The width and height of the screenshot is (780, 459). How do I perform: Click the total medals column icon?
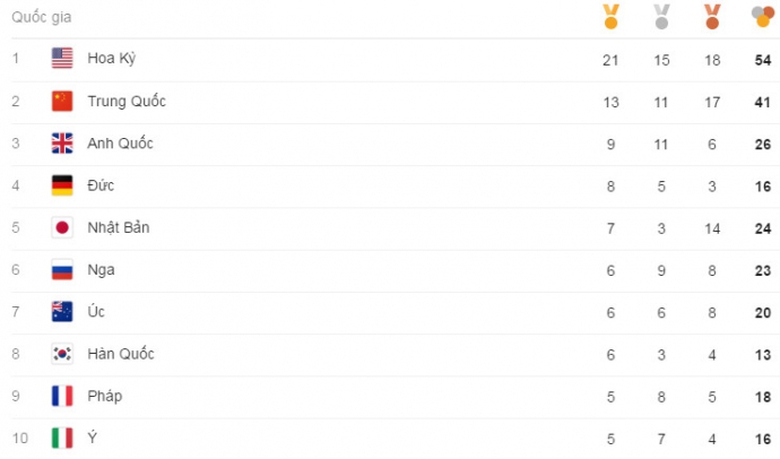(x=762, y=16)
